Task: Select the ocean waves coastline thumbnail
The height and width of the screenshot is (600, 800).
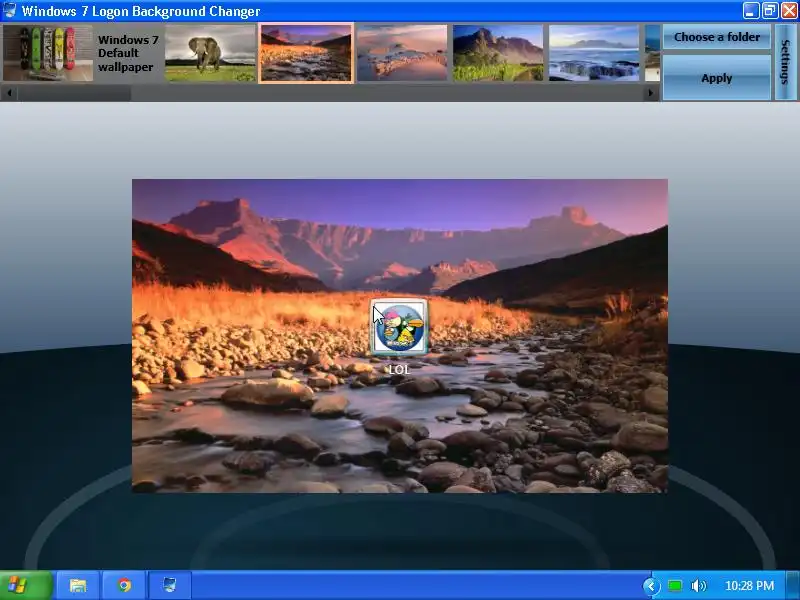Action: point(594,53)
